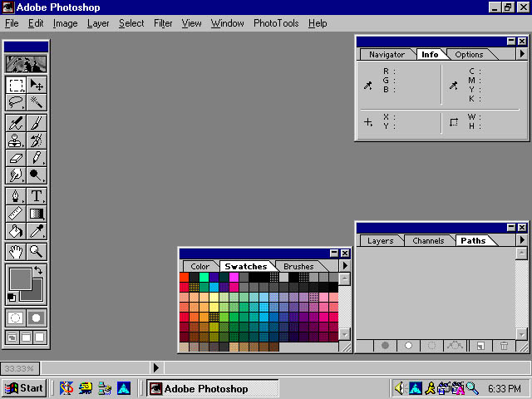Select the Zoom tool
Screen dimensions: 532x399
(37, 252)
